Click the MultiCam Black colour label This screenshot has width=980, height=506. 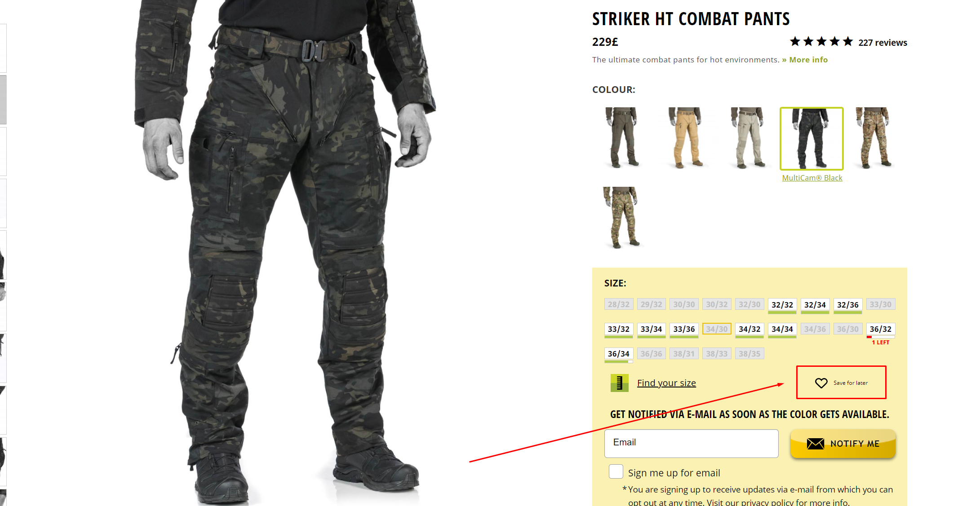pos(812,178)
